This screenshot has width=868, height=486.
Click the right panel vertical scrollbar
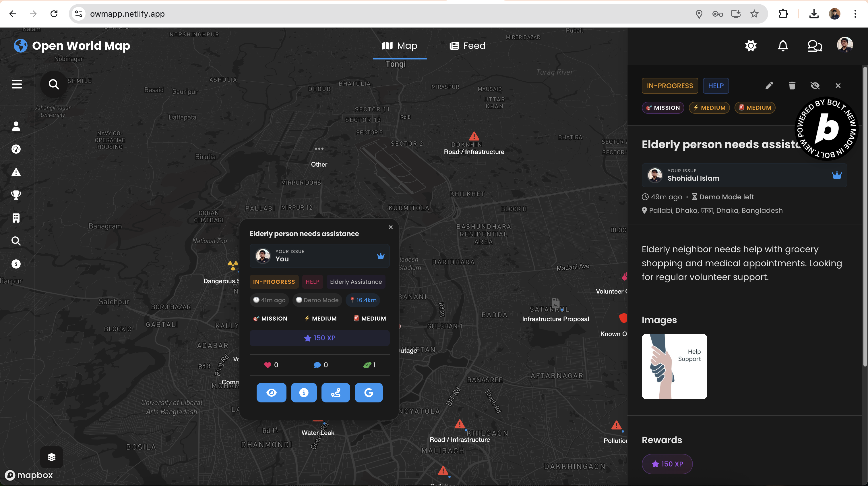[x=865, y=216]
